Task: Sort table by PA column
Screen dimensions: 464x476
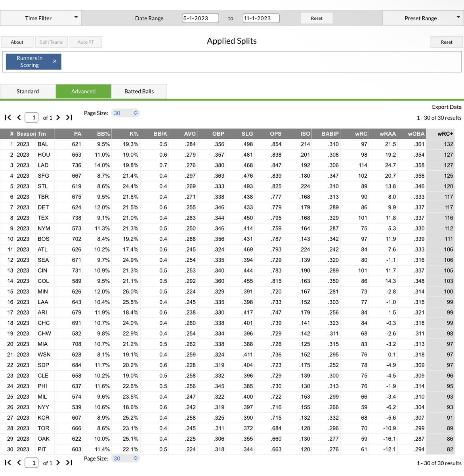Action: click(69, 134)
